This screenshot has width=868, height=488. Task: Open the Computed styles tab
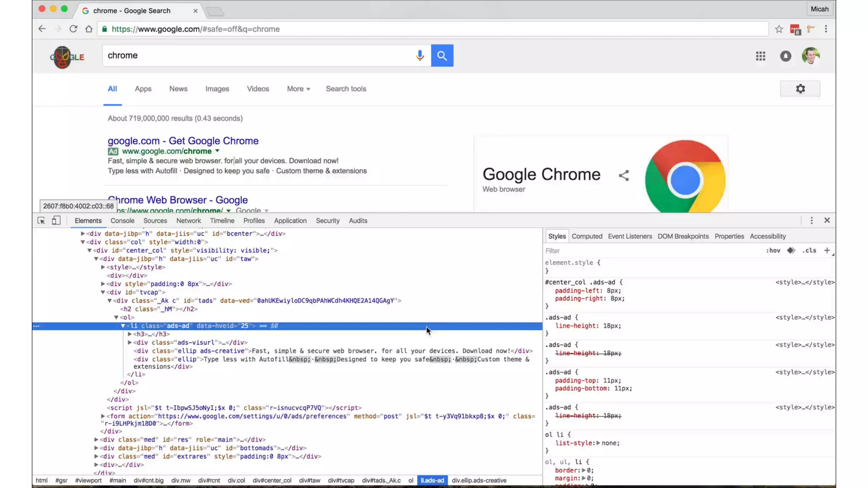coord(587,236)
